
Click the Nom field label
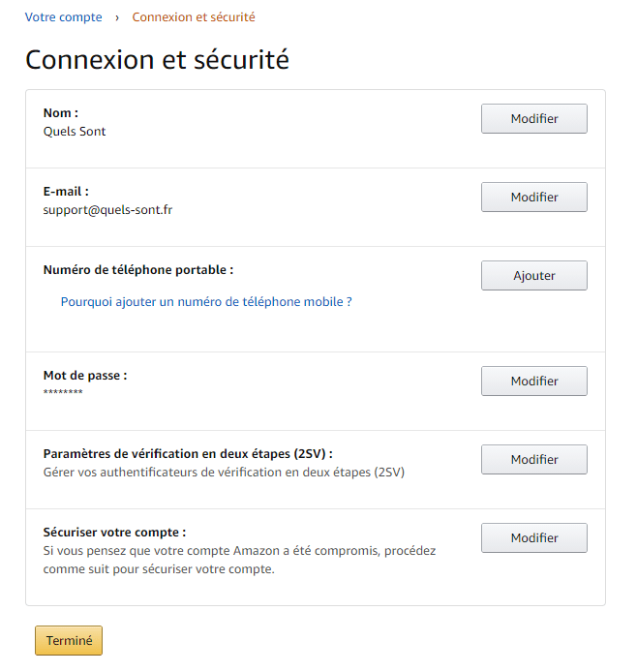61,113
